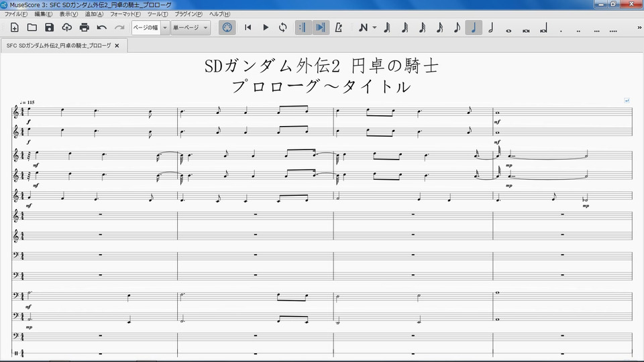Toggle MIDI input
This screenshot has width=644, height=362.
[x=227, y=27]
